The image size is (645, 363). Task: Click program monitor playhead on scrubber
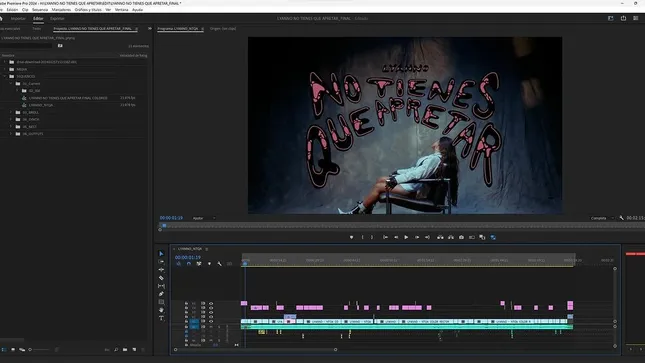point(164,226)
